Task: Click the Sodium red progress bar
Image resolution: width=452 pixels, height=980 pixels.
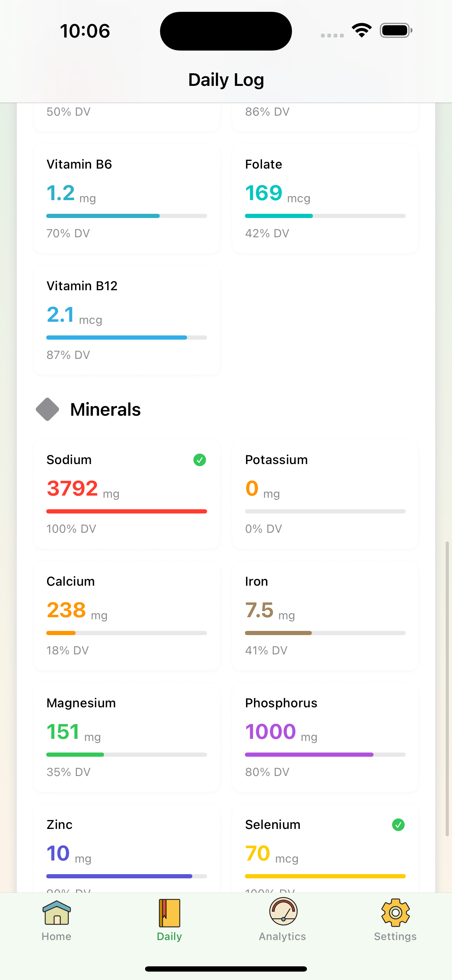Action: coord(127,511)
